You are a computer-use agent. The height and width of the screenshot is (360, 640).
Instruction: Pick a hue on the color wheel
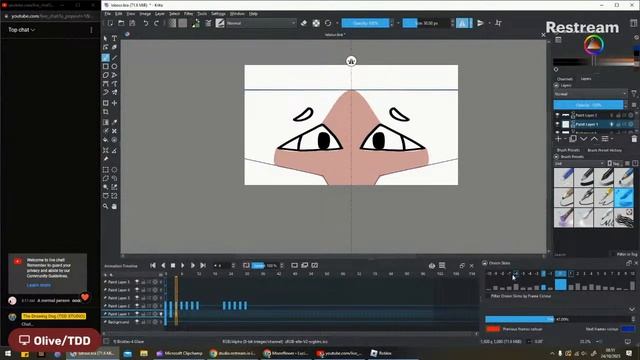coord(594,44)
